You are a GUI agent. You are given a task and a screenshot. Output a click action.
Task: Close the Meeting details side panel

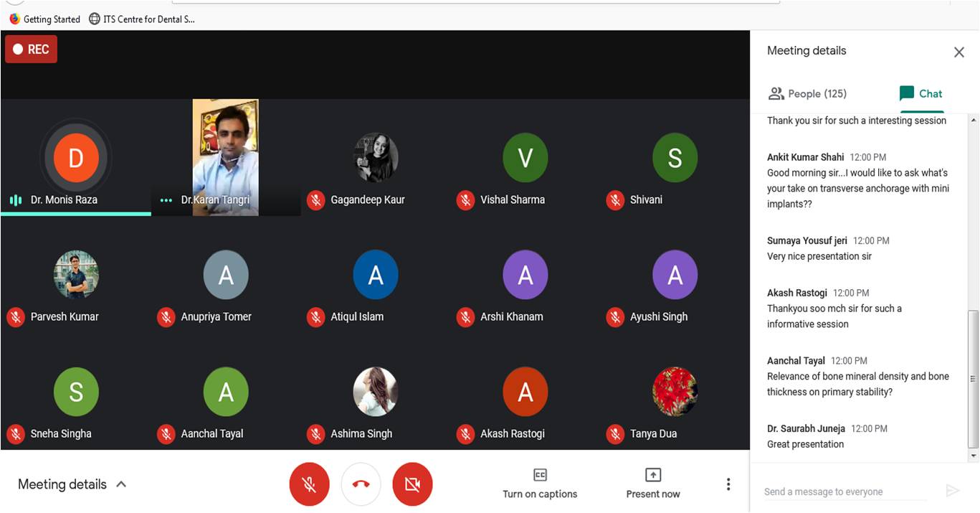coord(958,52)
